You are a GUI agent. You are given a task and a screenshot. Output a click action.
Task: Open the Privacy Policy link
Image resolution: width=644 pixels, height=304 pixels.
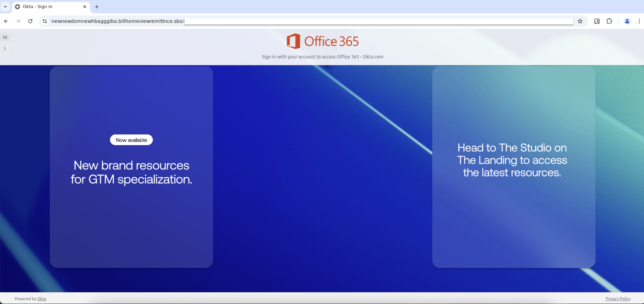(x=618, y=299)
